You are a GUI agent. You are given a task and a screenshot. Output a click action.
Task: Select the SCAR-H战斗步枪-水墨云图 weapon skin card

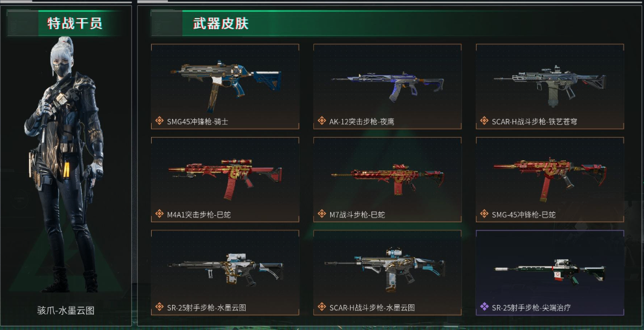click(387, 273)
